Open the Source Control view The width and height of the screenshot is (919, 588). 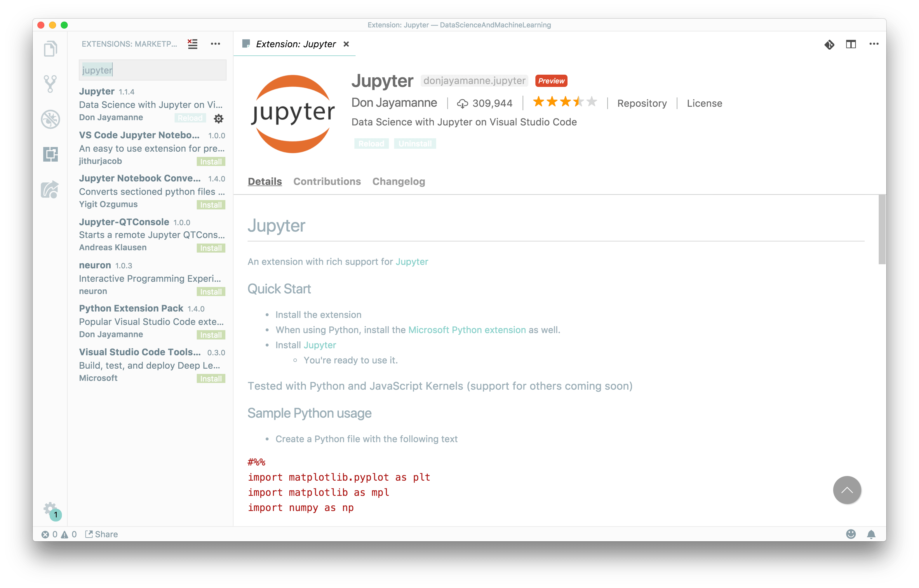[50, 83]
